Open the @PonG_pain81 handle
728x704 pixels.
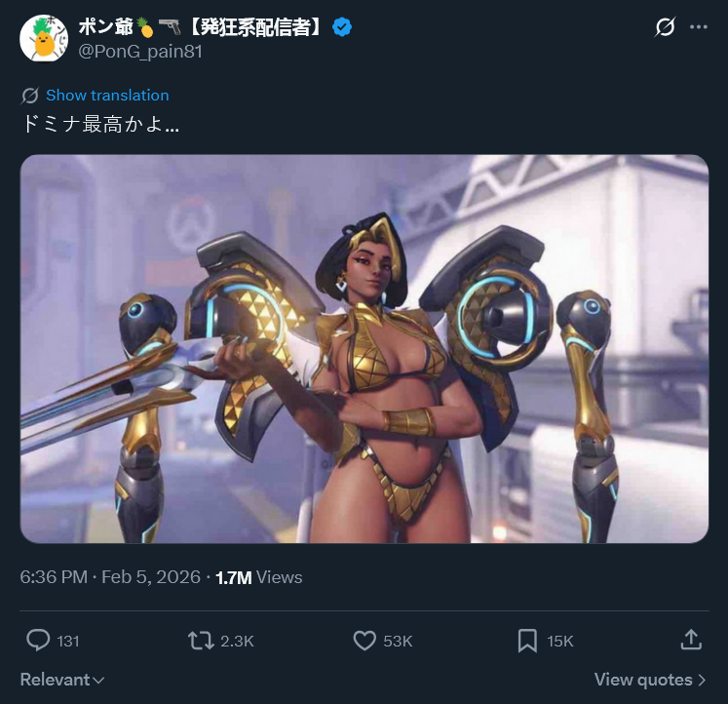pos(140,52)
